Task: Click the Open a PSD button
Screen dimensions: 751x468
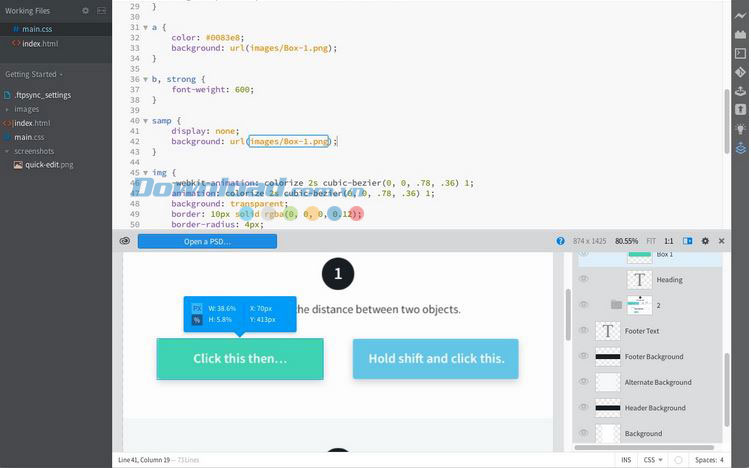Action: point(207,241)
